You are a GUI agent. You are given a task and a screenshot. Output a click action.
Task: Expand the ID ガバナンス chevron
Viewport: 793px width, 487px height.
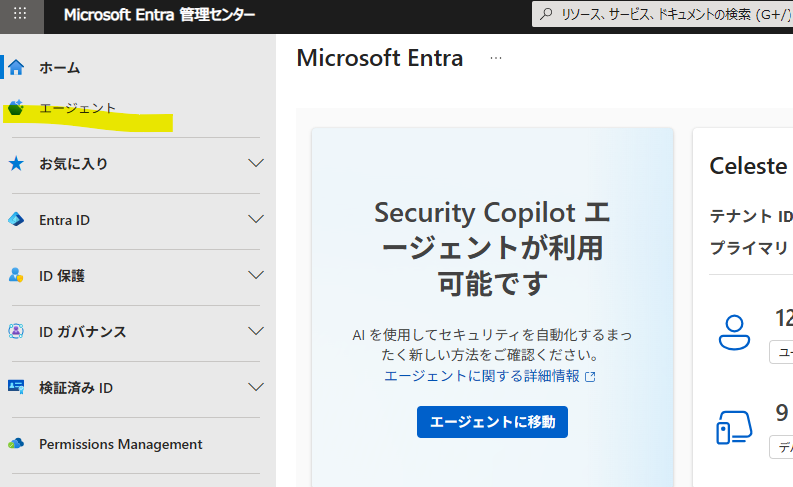[x=256, y=331]
